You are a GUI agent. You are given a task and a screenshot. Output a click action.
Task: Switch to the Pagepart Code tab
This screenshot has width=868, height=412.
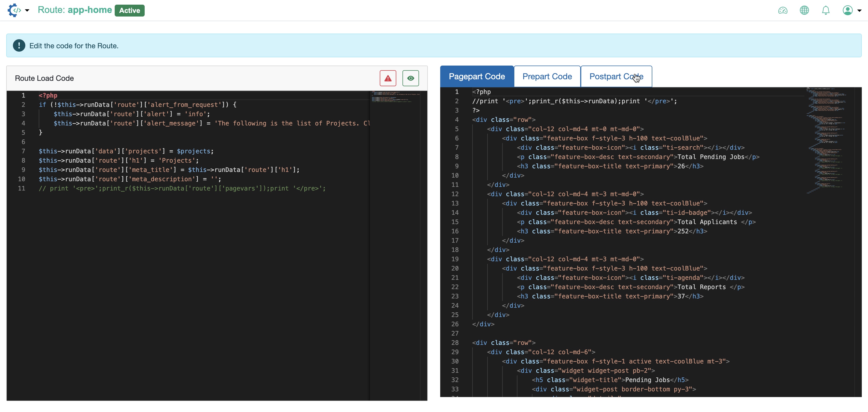click(477, 76)
